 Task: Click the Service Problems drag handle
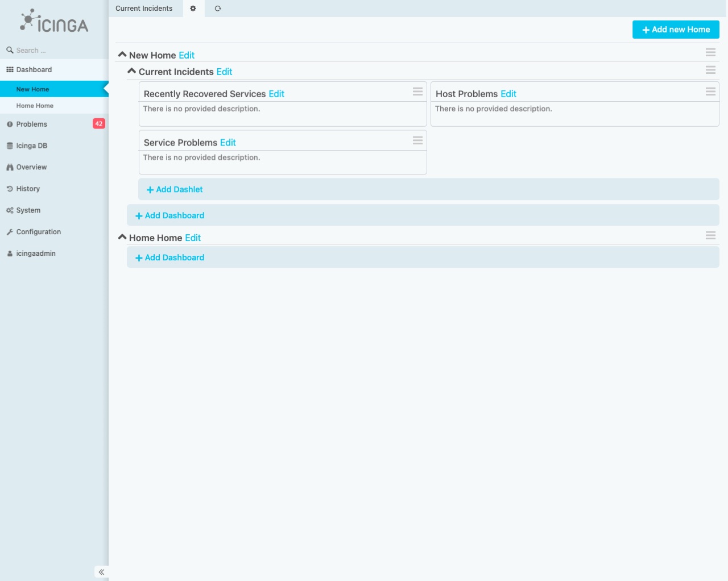pos(418,140)
